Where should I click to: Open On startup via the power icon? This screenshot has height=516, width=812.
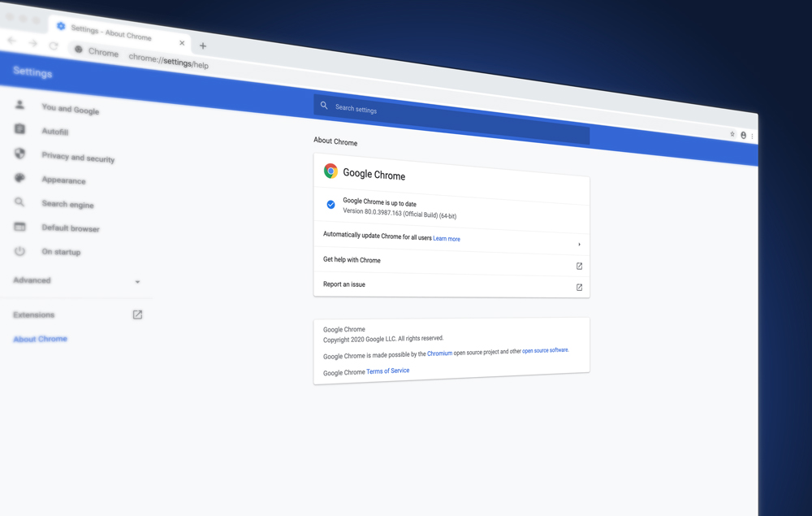pos(19,251)
